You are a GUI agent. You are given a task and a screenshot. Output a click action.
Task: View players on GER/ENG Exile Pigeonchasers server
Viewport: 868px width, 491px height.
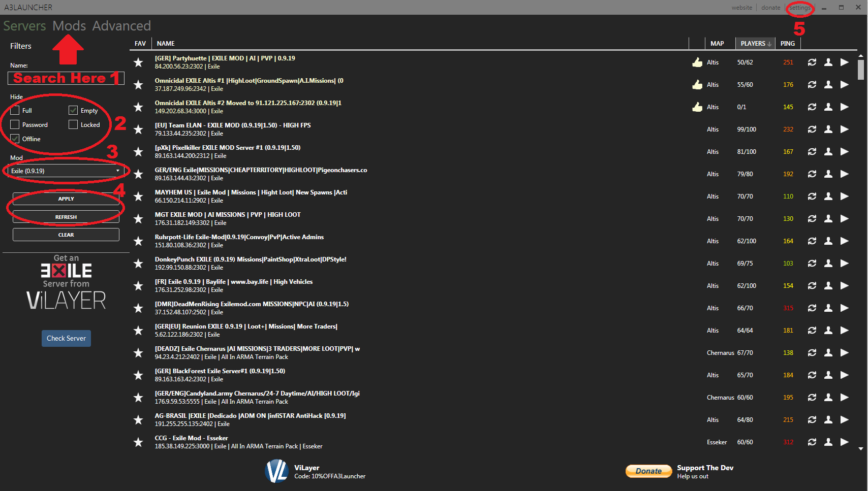pyautogui.click(x=828, y=174)
